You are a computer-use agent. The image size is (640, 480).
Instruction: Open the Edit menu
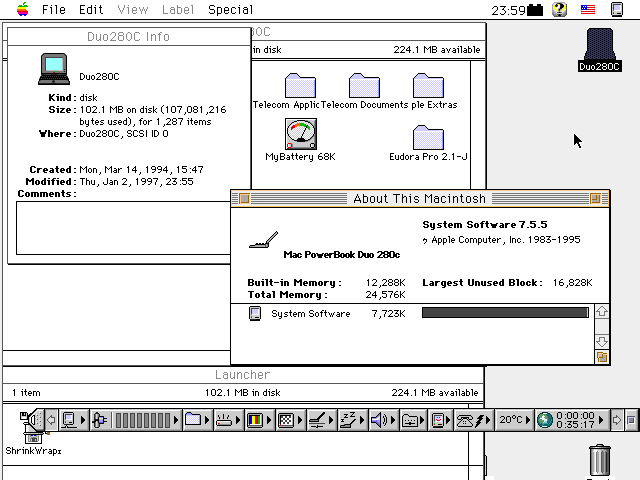(91, 9)
